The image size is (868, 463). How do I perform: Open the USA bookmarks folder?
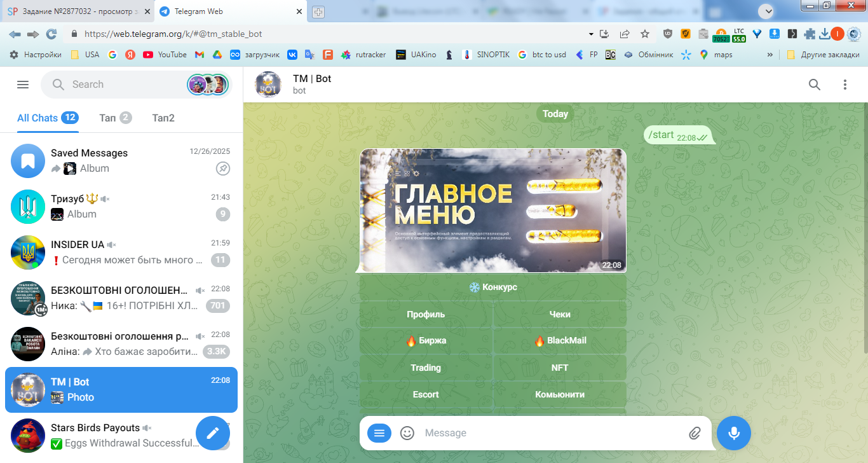[x=85, y=55]
